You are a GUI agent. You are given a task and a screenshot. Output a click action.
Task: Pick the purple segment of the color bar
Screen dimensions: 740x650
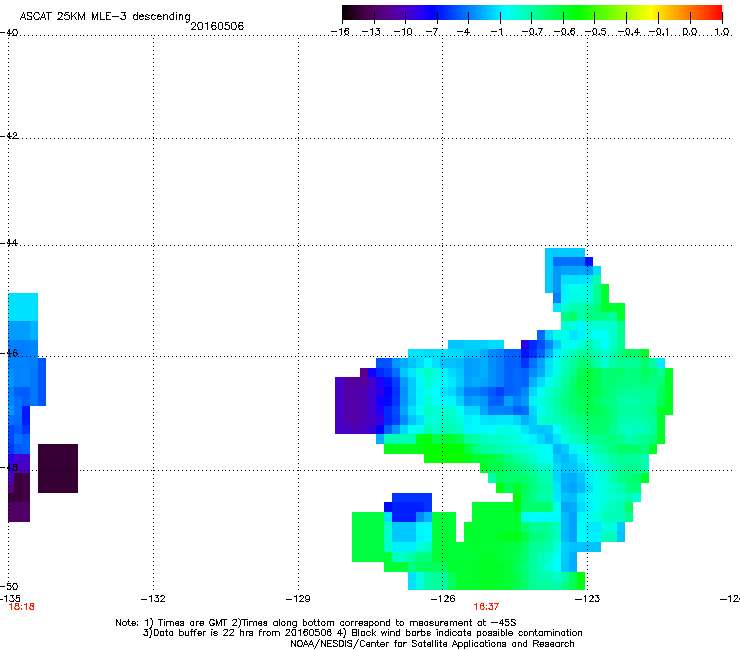click(394, 13)
